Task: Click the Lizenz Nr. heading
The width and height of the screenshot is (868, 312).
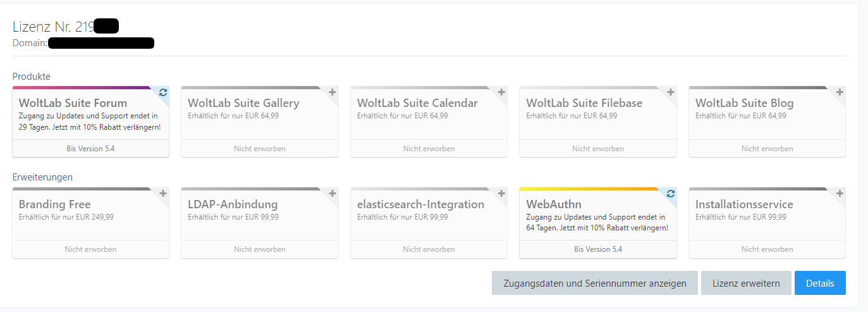Action: pos(54,27)
